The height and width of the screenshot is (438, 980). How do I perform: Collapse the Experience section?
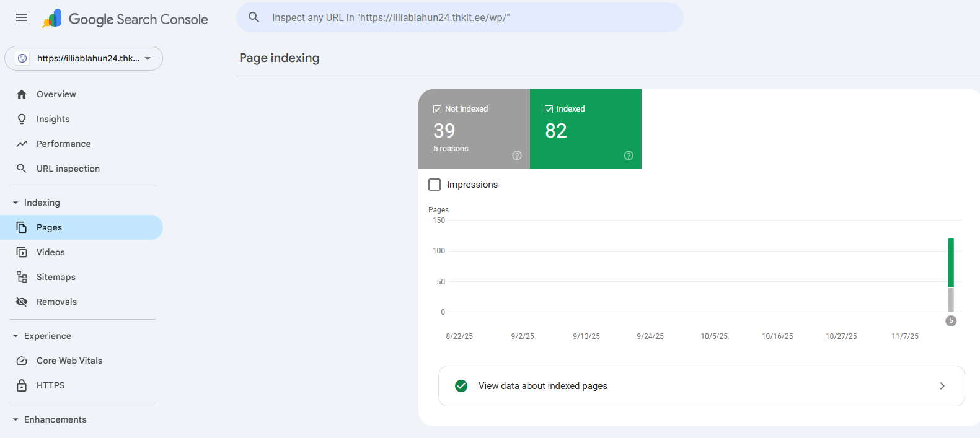[x=15, y=336]
